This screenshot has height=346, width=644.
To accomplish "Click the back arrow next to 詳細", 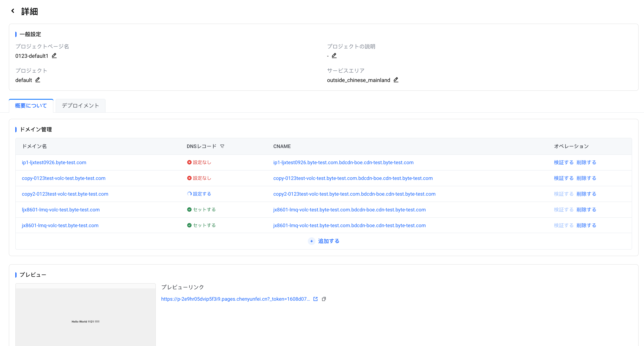I will tap(13, 11).
